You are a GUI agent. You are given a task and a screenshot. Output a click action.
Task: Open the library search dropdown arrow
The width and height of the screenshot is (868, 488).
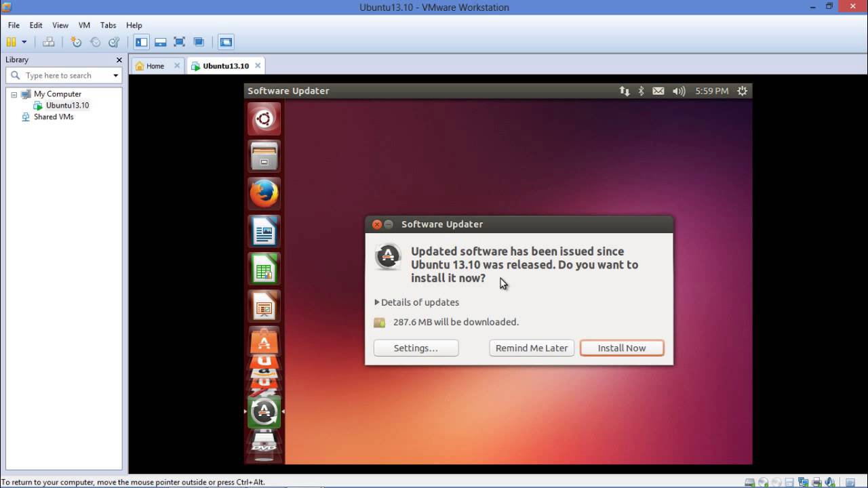click(116, 75)
